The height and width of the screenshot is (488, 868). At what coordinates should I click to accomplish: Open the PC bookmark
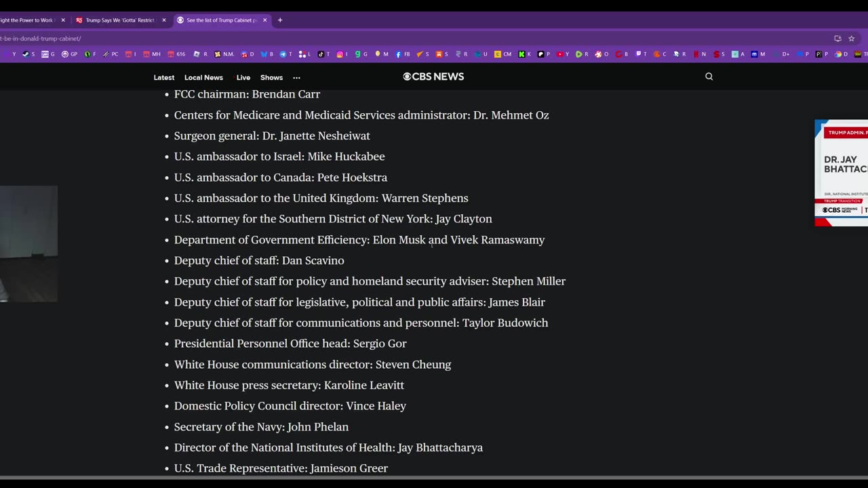pyautogui.click(x=111, y=54)
